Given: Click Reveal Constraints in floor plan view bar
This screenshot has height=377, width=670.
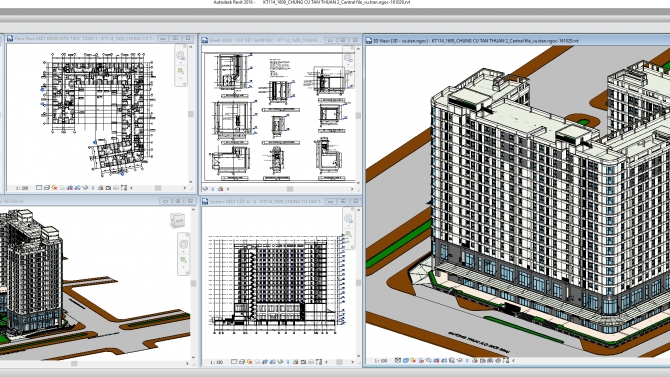Looking at the screenshot, I should [124, 188].
